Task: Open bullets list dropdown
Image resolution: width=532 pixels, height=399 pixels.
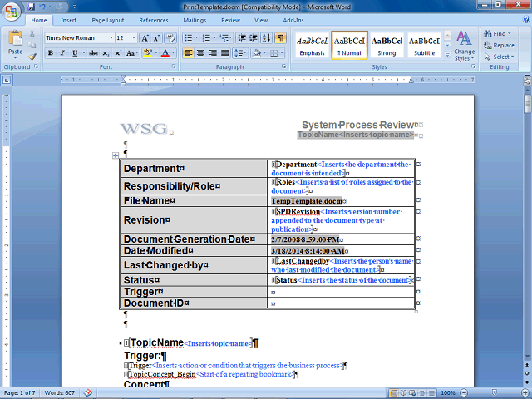Action: [196, 38]
